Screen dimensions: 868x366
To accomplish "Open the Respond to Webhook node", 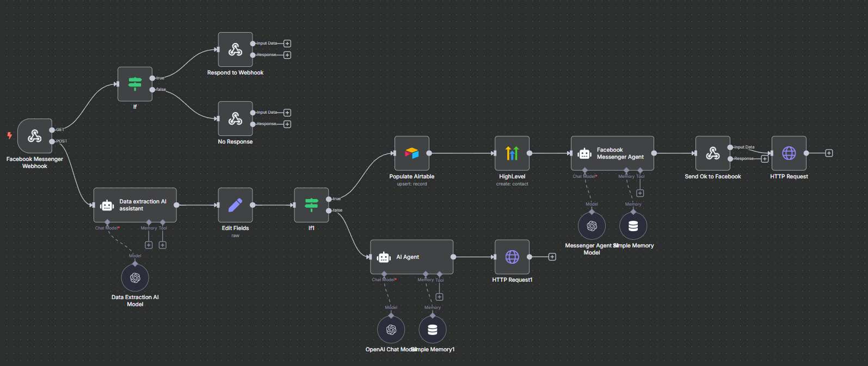I will pyautogui.click(x=235, y=49).
